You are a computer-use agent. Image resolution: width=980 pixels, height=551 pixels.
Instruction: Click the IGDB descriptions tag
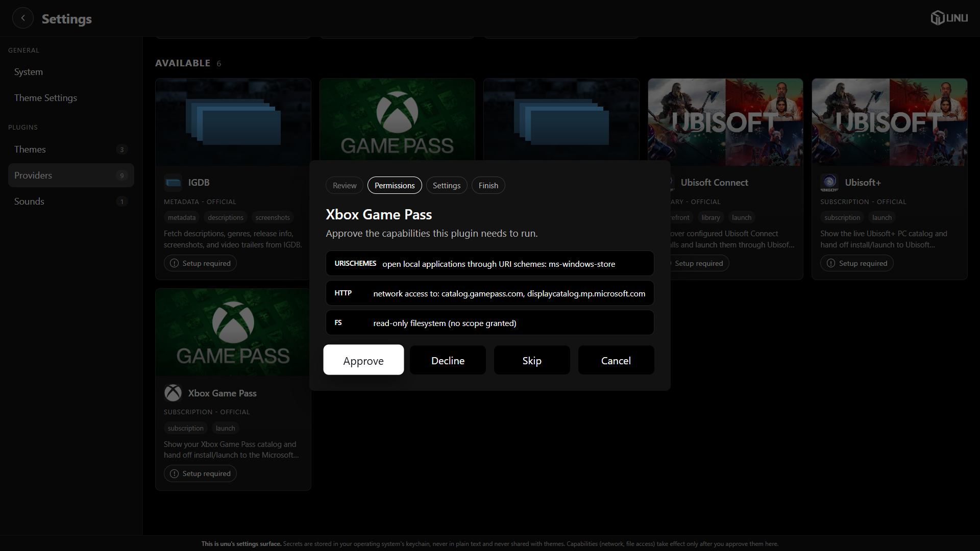point(226,217)
